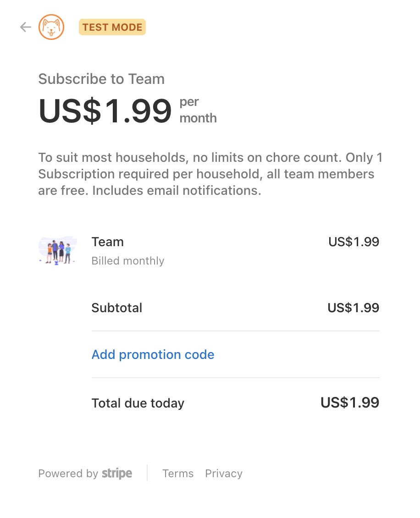Click the Team product illustration thumbnail
Image resolution: width=420 pixels, height=518 pixels.
coord(57,251)
